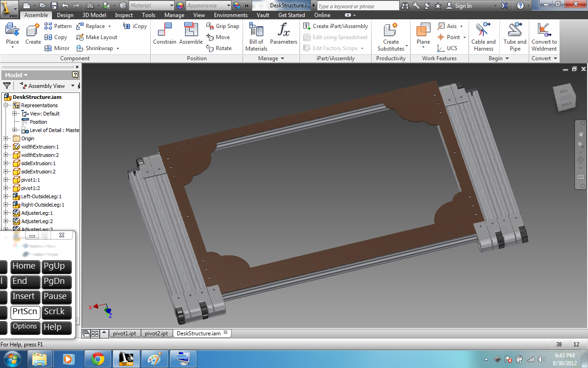The width and height of the screenshot is (588, 368).
Task: Start the Cable and Harness environment
Action: [483, 37]
